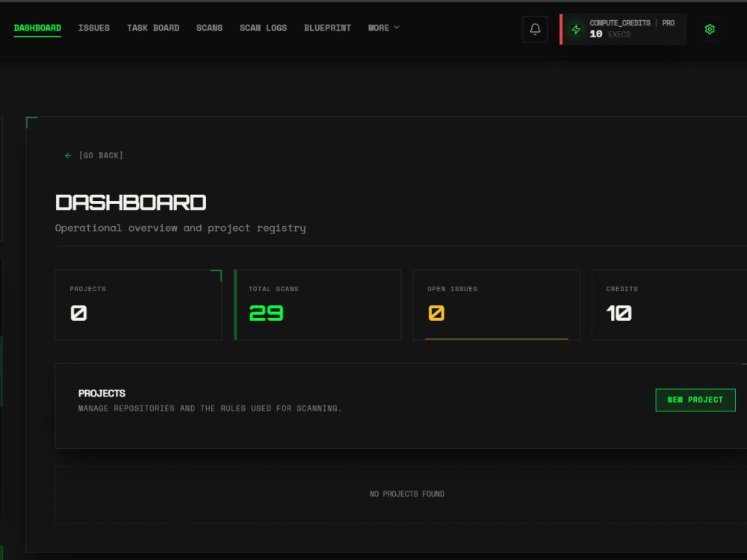Select the TOTAL SCANS card showing 29
Viewport: 747px width, 560px height.
[x=317, y=305]
